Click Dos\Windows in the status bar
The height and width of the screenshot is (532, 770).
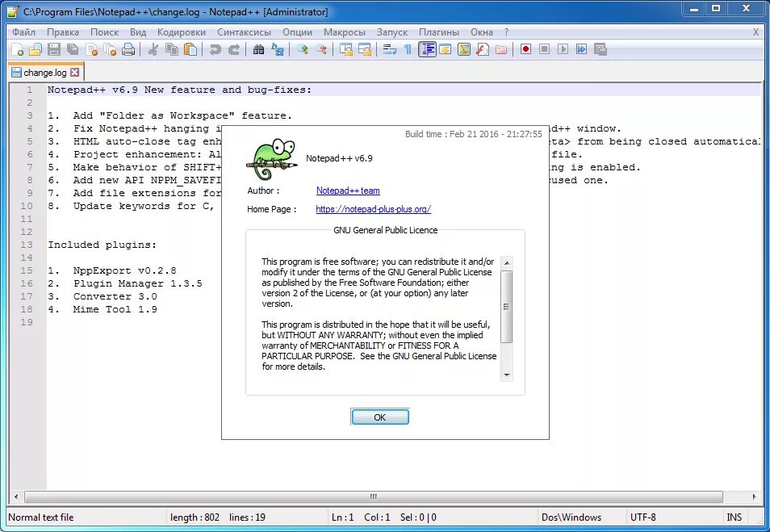[571, 517]
